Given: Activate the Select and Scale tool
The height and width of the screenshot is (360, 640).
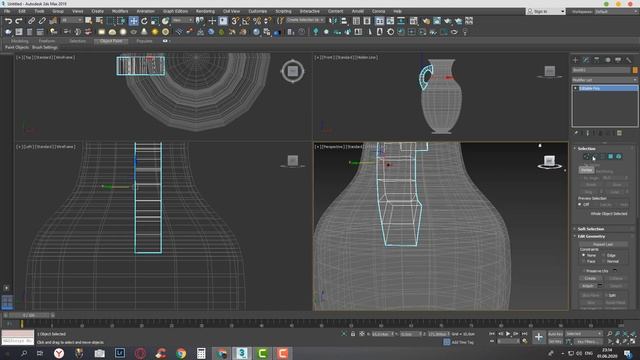Looking at the screenshot, I should [x=155, y=21].
